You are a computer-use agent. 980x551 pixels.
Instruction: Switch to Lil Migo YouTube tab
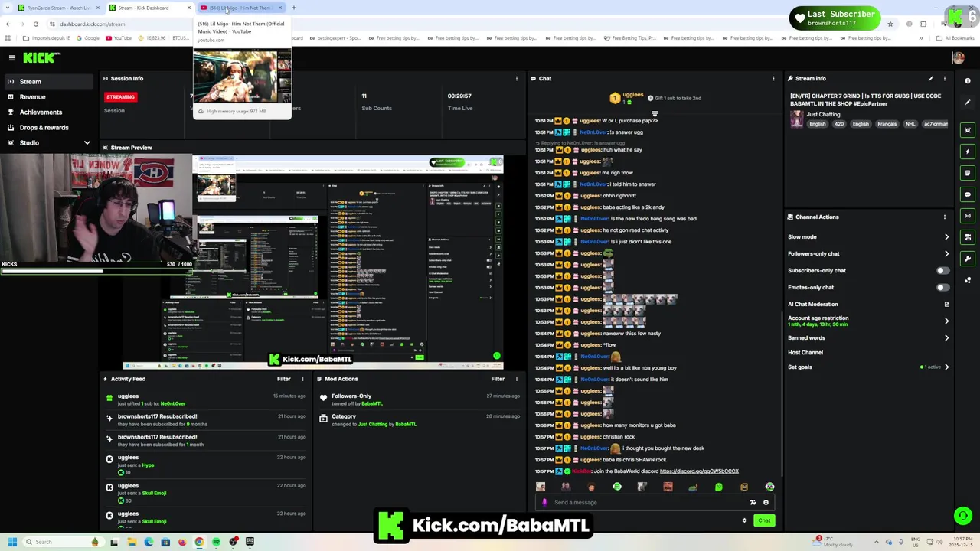241,8
